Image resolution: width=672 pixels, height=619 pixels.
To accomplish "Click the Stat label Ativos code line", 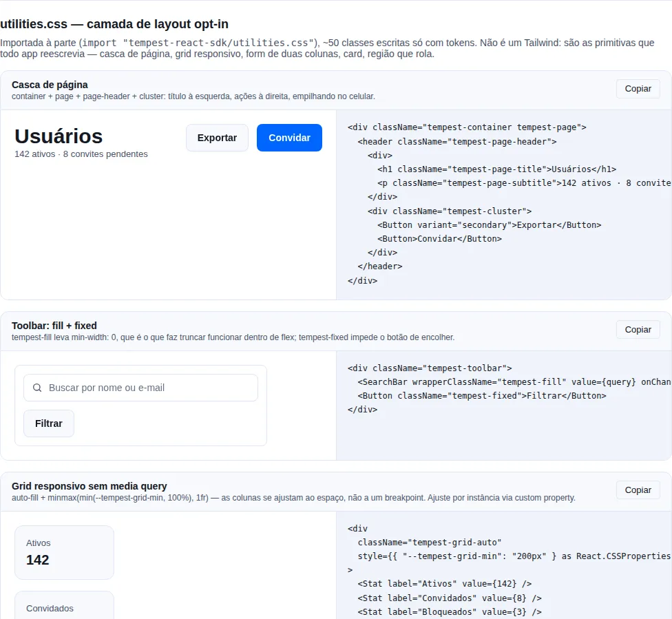I will pos(445,584).
